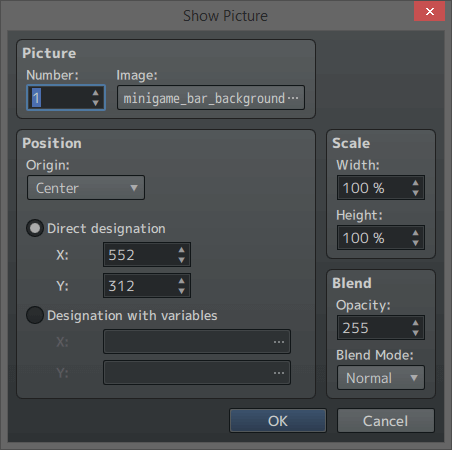Raise Opacity using the up arrow
This screenshot has width=452, height=450.
(x=415, y=323)
